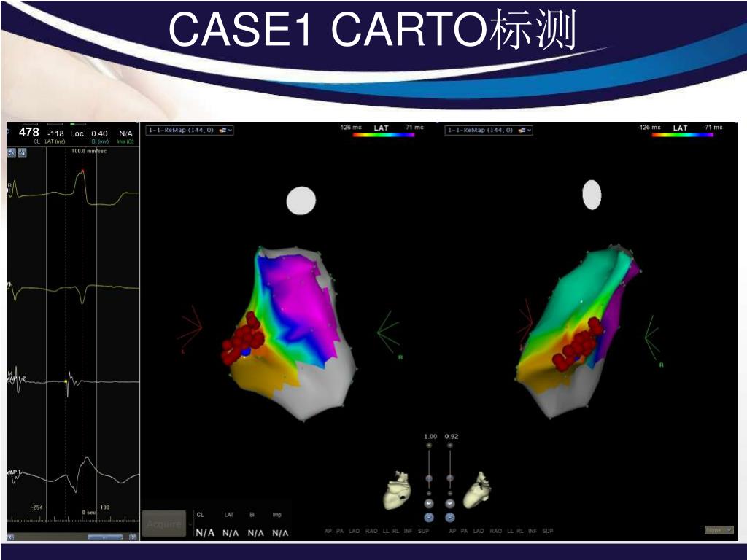Click the Loc indicator in the header
747x560 pixels.
77,134
